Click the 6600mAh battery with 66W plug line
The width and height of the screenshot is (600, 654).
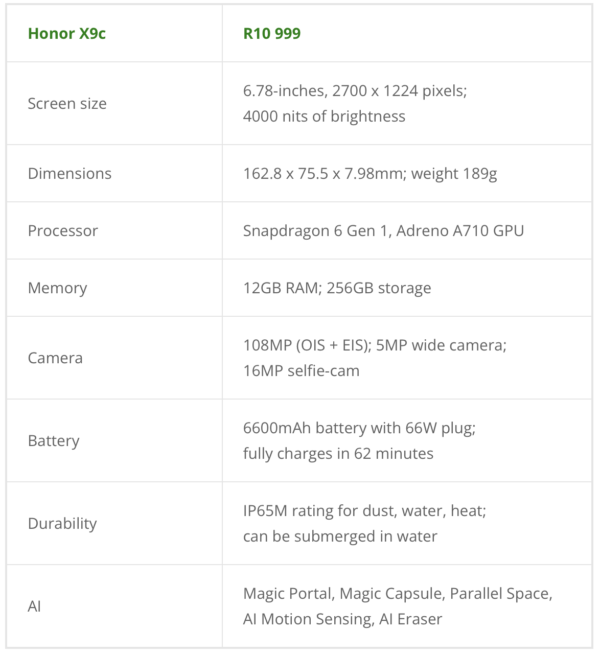coord(359,428)
